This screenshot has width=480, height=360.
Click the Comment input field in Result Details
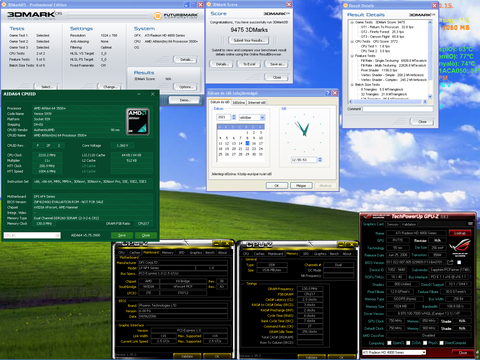click(397, 109)
